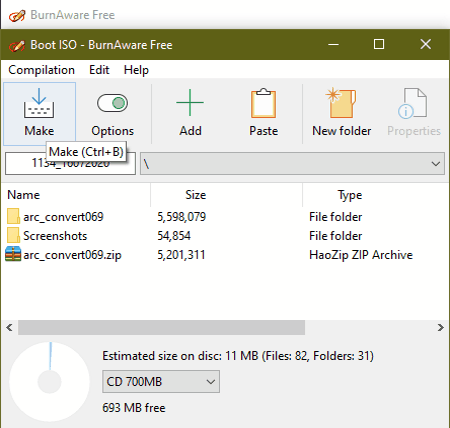This screenshot has width=450, height=428.
Task: Click the Make toolbar button
Action: click(x=39, y=114)
